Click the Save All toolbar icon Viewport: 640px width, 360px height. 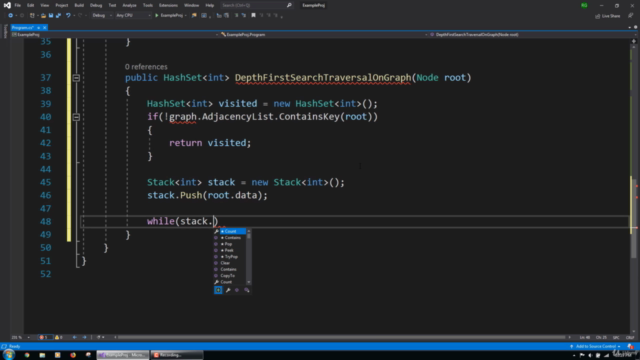pos(58,16)
